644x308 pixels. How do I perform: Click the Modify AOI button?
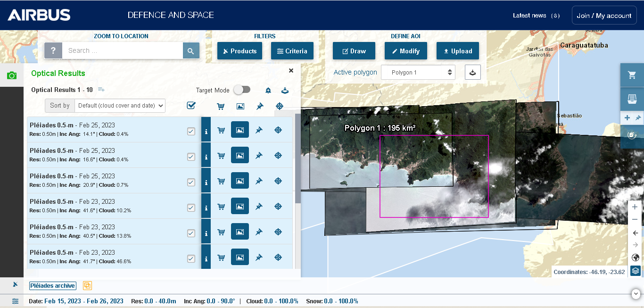[406, 51]
